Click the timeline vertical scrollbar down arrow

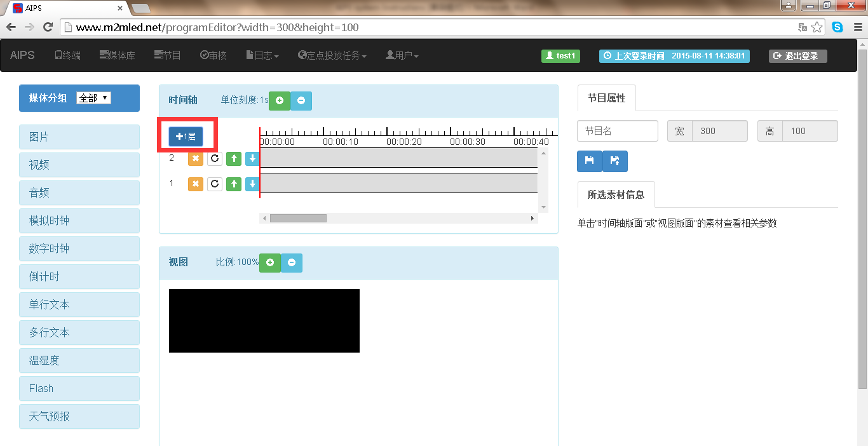543,207
